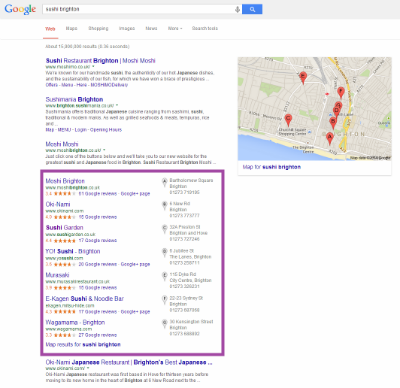Open the Google logo homepage link
The width and height of the screenshot is (400, 388).
pyautogui.click(x=20, y=9)
